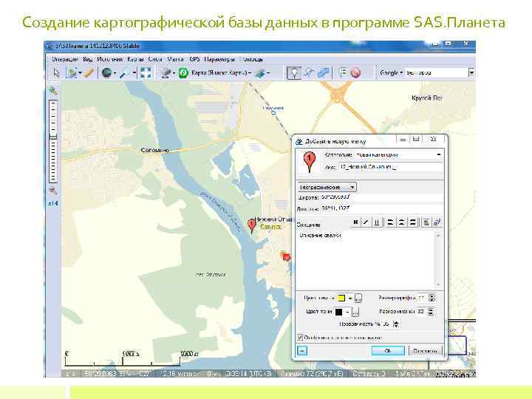Open the Параметры menu

pos(219,59)
